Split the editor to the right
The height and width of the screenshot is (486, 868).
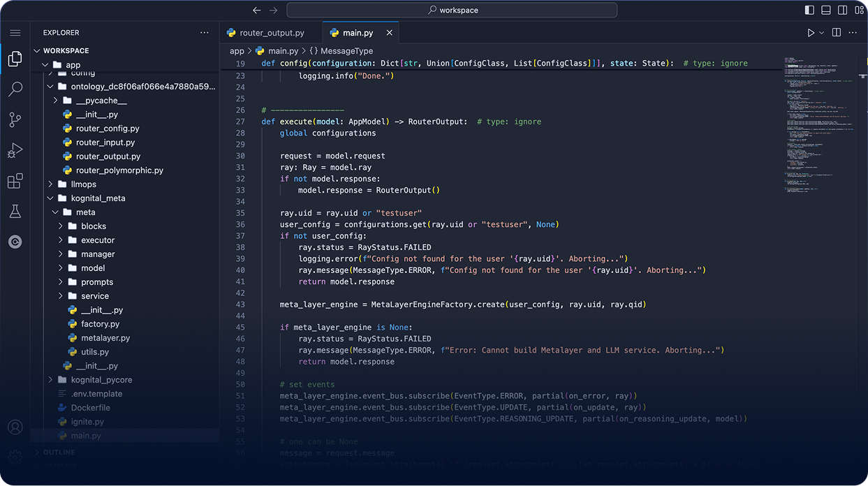click(x=836, y=33)
